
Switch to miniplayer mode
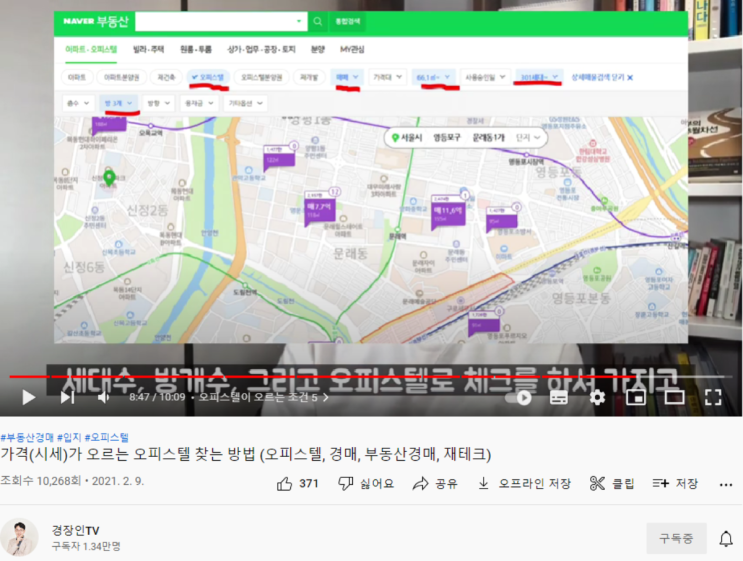(x=636, y=398)
